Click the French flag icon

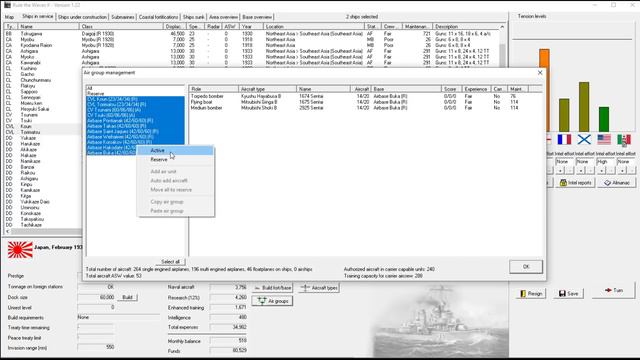point(564,140)
